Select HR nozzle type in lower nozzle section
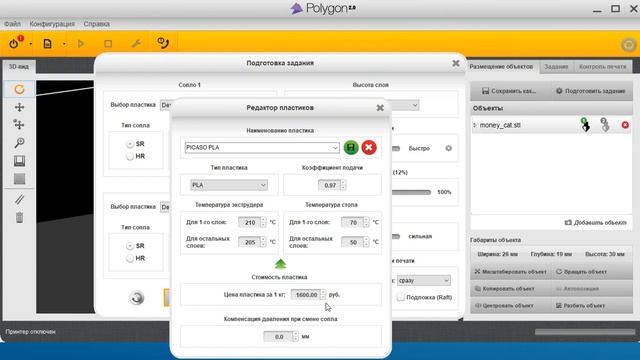 point(130,258)
